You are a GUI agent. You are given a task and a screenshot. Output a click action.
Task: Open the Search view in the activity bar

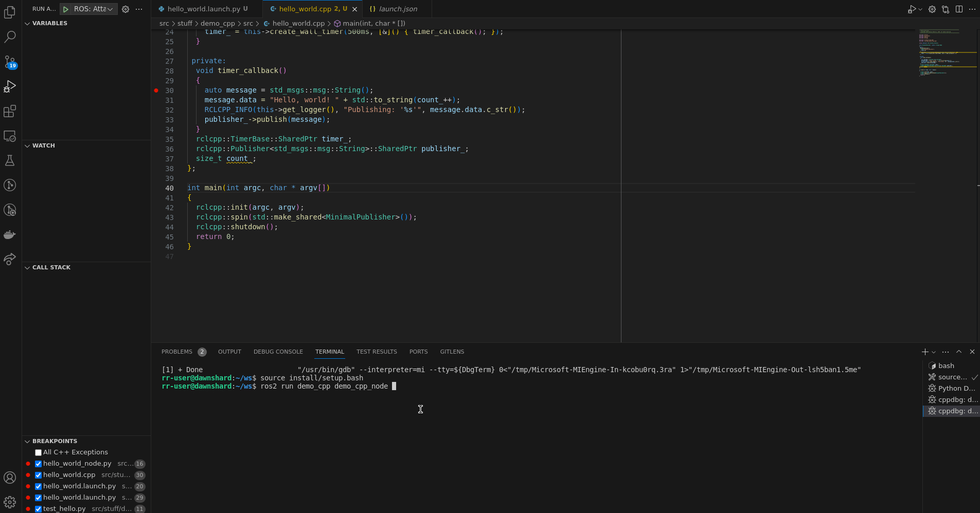pos(10,37)
